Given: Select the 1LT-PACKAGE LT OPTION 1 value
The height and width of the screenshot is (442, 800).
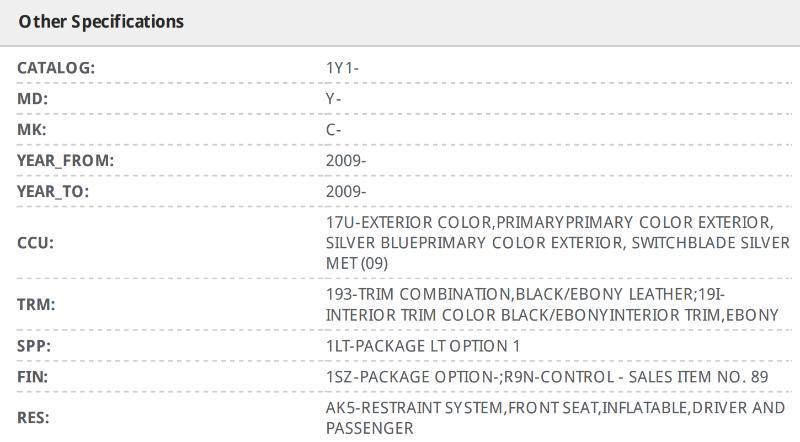Looking at the screenshot, I should point(423,346).
